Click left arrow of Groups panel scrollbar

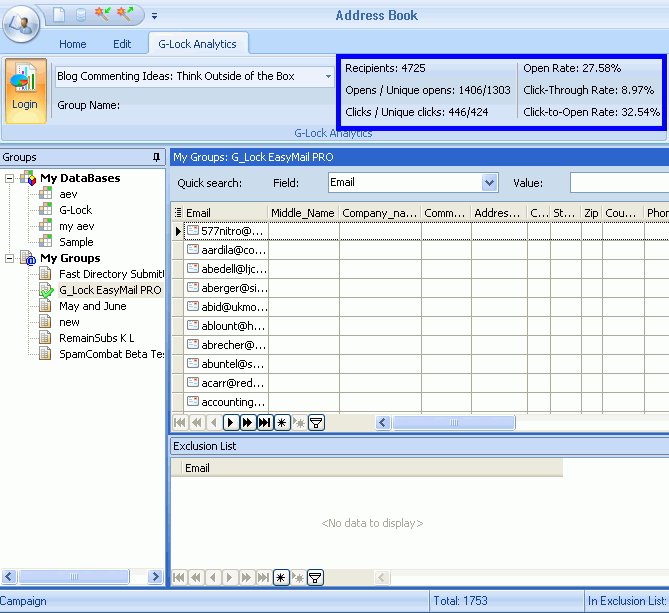pos(9,577)
